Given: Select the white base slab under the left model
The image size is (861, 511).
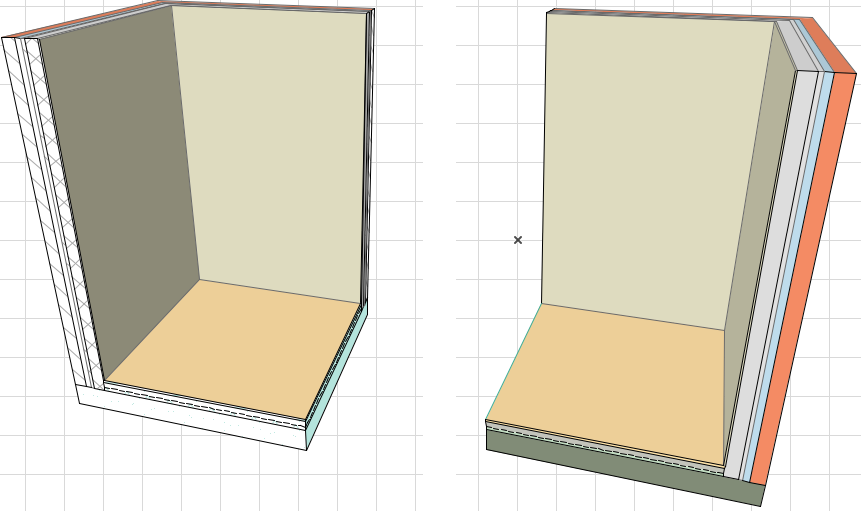Looking at the screenshot, I should [192, 417].
